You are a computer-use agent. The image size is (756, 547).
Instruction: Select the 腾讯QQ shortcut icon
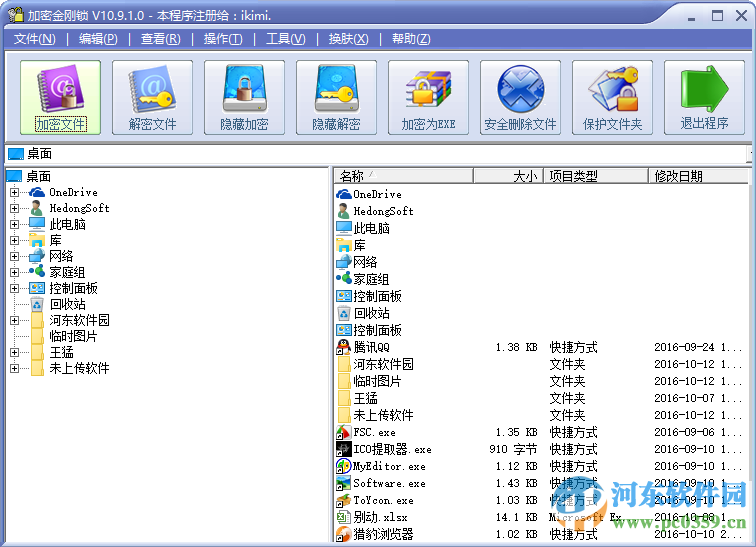point(343,347)
